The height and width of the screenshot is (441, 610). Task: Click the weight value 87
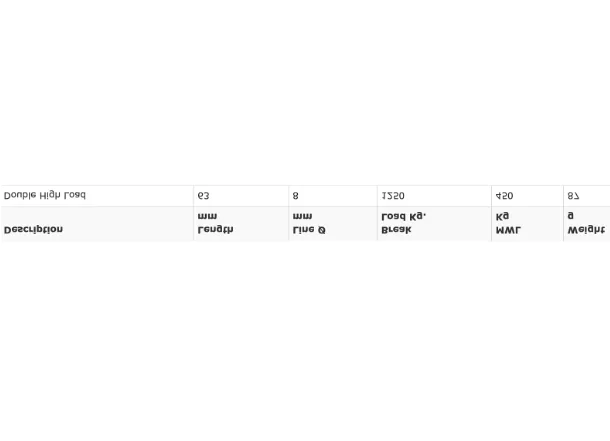click(x=573, y=196)
